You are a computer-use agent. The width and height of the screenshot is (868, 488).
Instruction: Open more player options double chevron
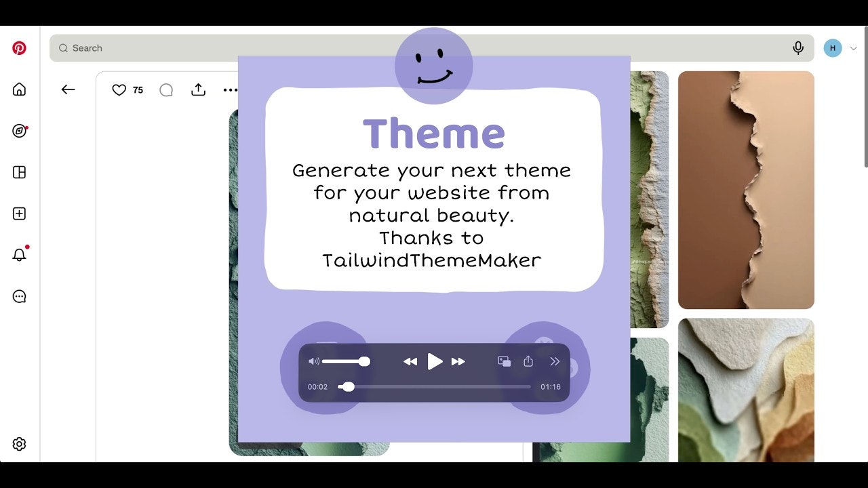coord(555,361)
